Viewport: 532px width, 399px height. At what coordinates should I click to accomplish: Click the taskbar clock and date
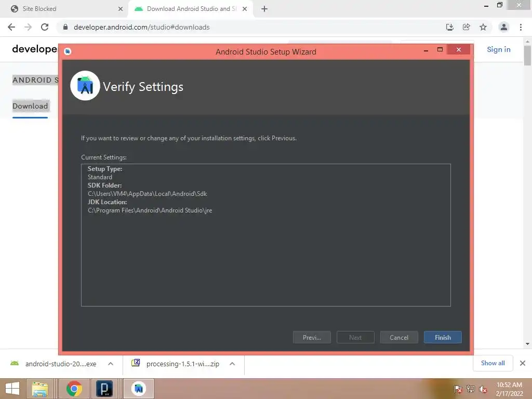point(509,389)
